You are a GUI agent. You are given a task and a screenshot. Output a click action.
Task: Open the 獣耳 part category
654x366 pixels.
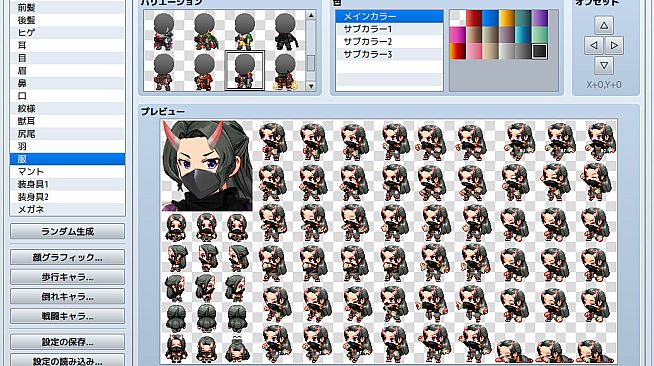click(x=67, y=121)
